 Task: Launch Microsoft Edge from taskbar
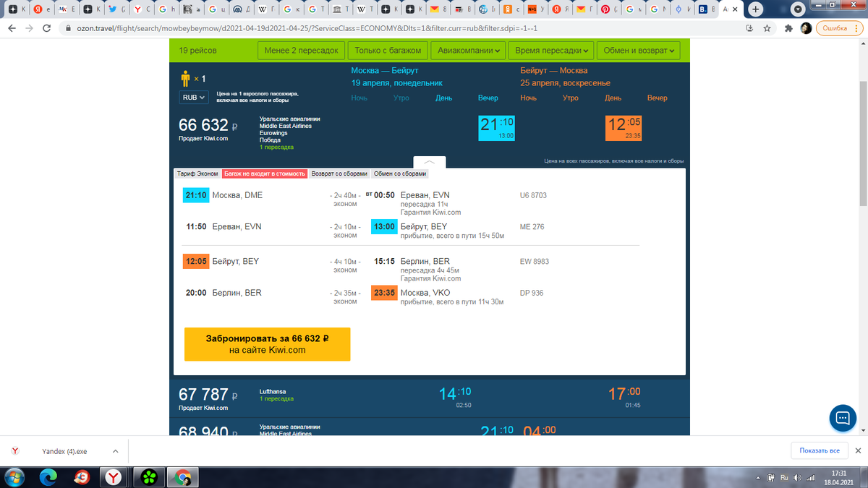click(48, 477)
